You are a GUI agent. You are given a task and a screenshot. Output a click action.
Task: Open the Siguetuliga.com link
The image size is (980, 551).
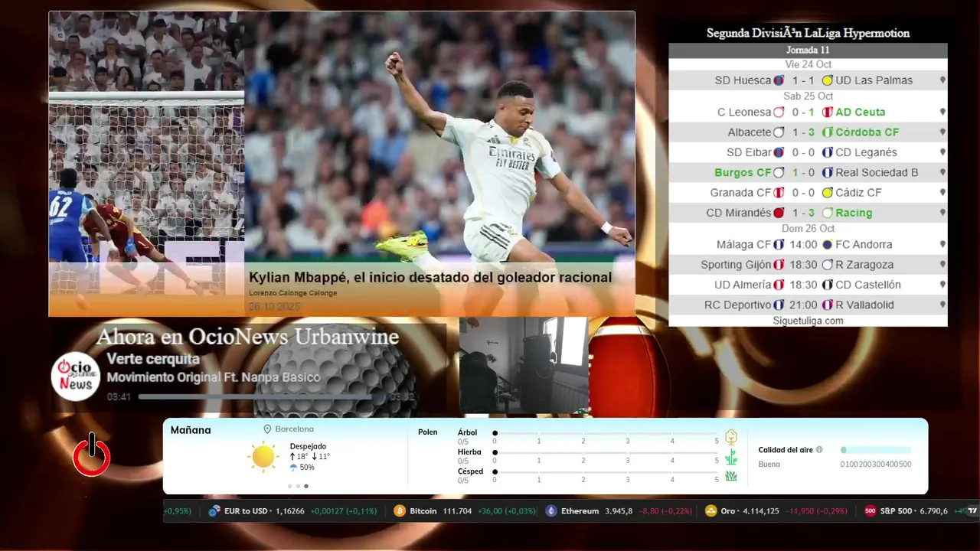(808, 321)
